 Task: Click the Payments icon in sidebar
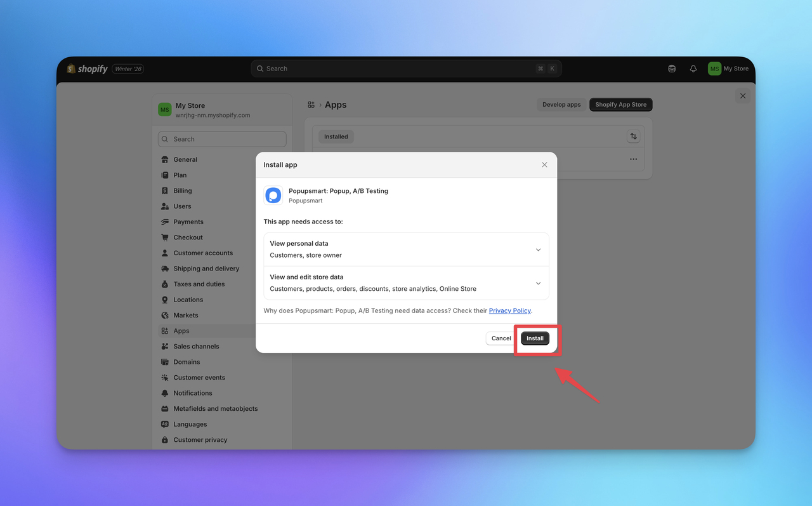click(165, 222)
